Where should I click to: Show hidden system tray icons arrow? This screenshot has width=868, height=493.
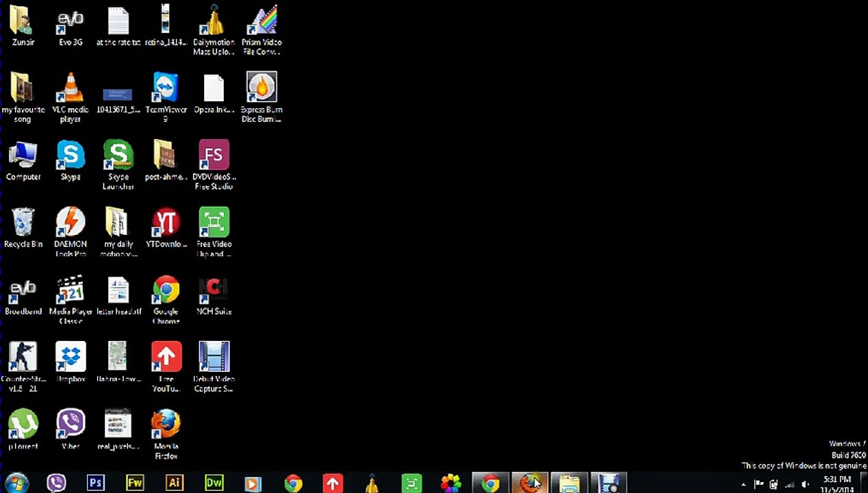743,485
